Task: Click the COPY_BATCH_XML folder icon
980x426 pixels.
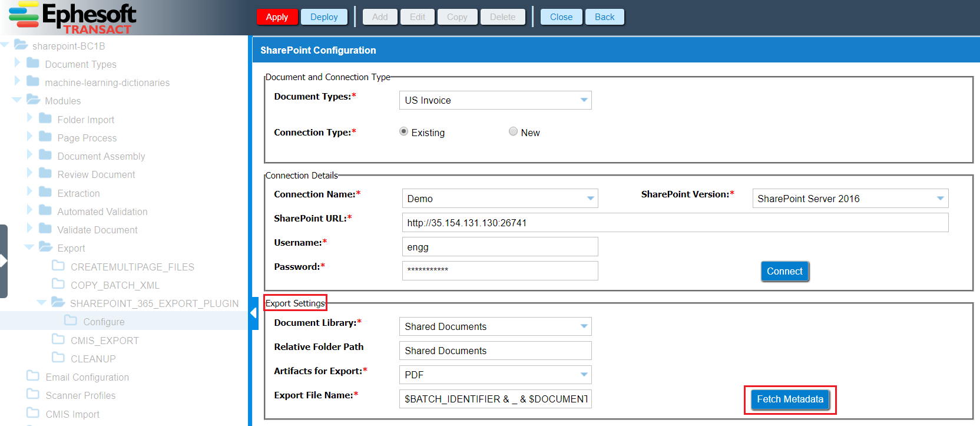Action: (58, 284)
